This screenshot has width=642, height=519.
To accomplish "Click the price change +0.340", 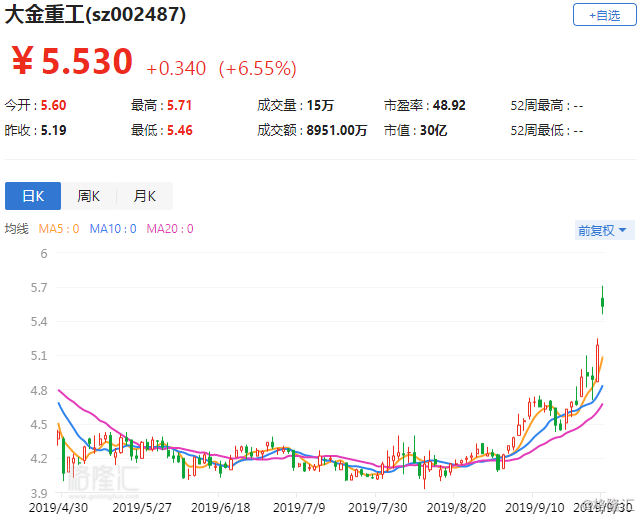I will click(x=176, y=69).
